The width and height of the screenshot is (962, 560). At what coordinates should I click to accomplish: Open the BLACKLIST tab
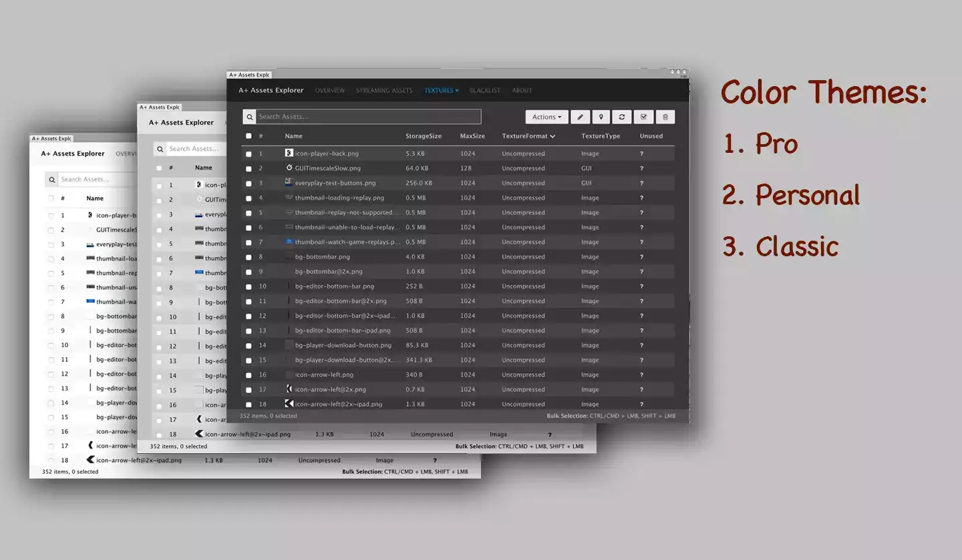click(485, 90)
